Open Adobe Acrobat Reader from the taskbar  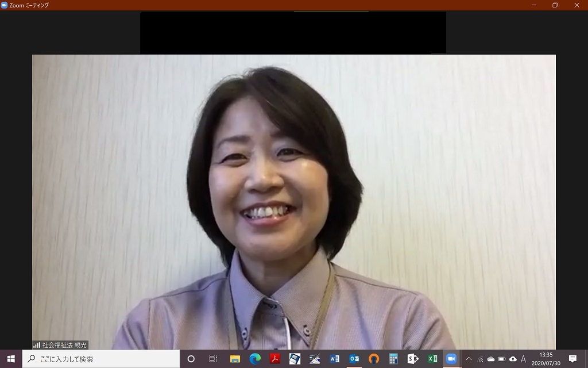(x=275, y=359)
